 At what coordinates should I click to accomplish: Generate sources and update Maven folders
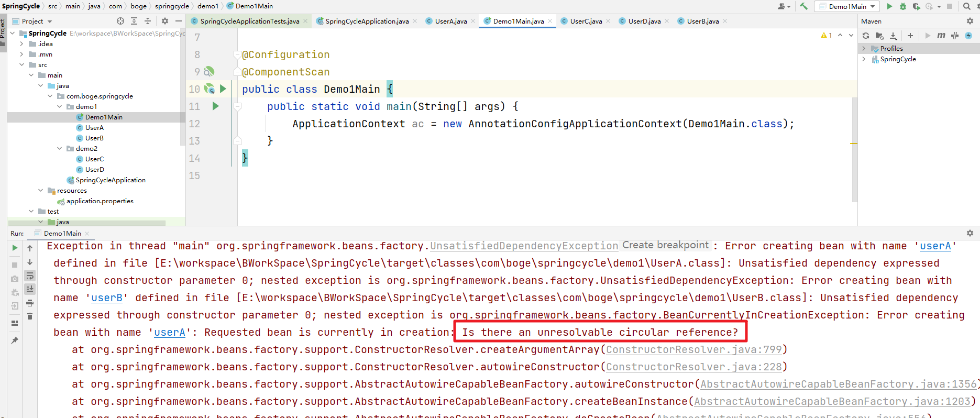879,36
